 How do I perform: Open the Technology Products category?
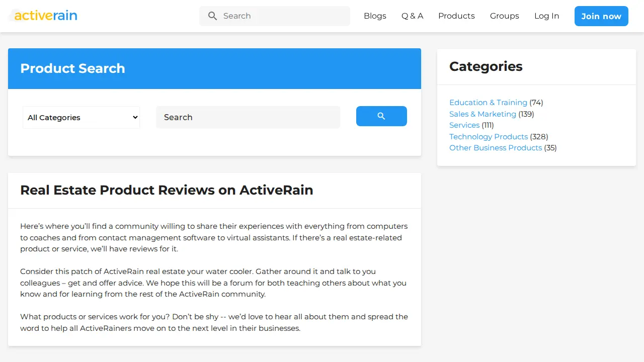click(x=489, y=137)
